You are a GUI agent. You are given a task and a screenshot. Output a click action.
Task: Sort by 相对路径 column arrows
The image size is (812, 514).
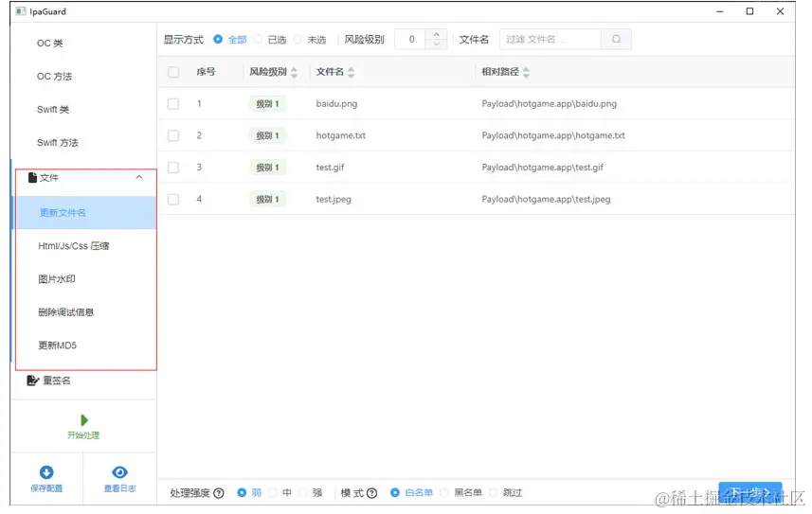click(x=526, y=73)
